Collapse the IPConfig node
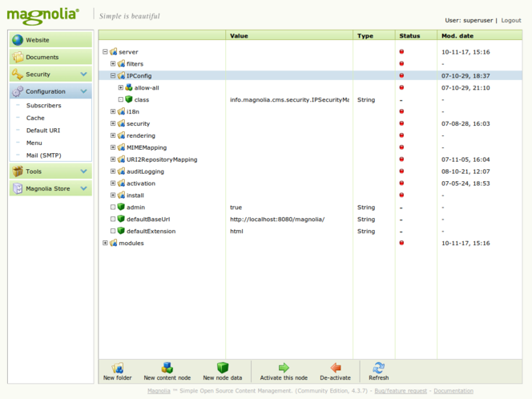The image size is (532, 399). [113, 76]
